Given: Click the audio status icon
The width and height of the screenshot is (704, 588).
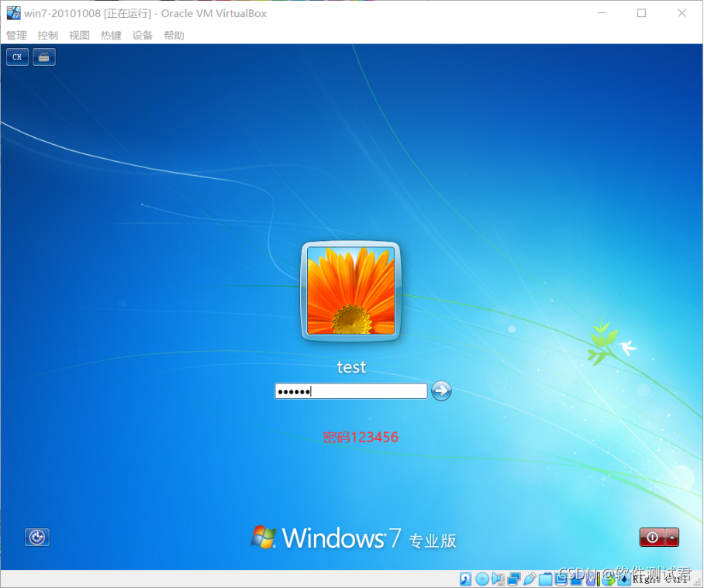Looking at the screenshot, I should pos(498,579).
